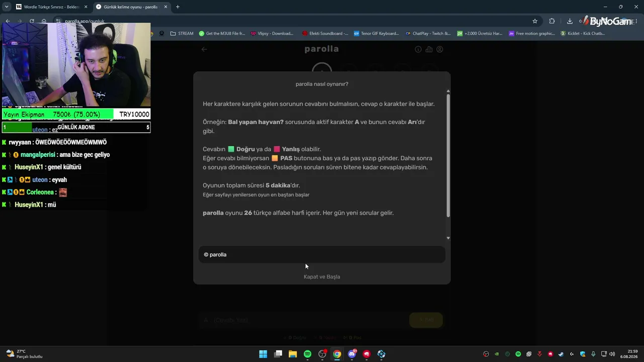Open the Free motion graphic bookmark

tap(532, 34)
